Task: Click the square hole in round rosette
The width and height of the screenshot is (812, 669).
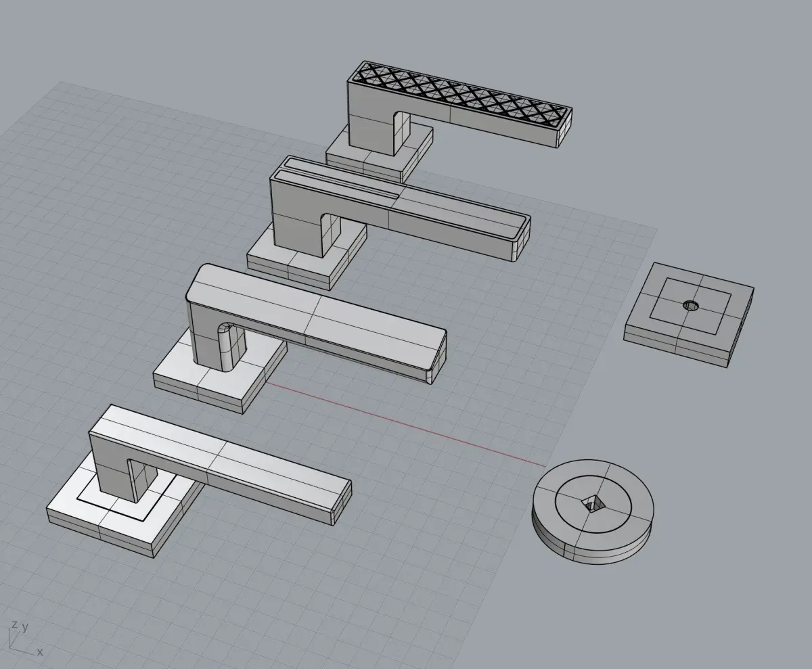Action: [593, 503]
